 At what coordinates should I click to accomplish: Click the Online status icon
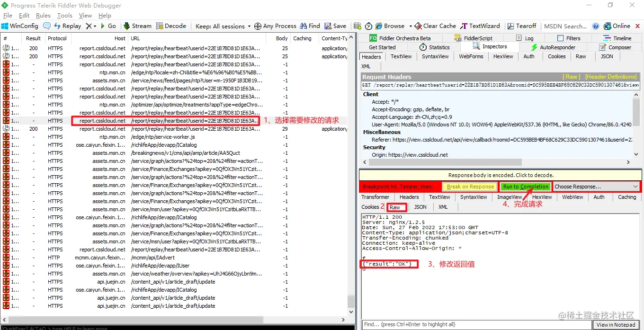[x=617, y=26]
